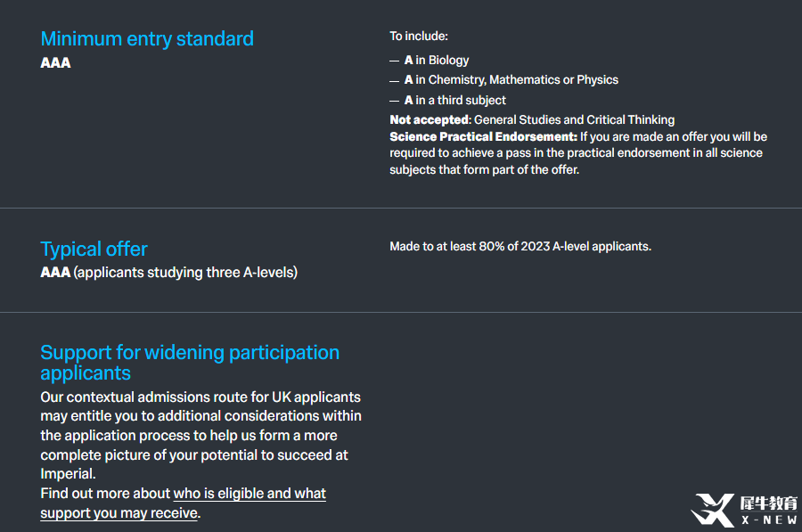Screen dimensions: 802x532
Task: Click the AAA grade under Minimum entry standard
Action: click(x=55, y=63)
